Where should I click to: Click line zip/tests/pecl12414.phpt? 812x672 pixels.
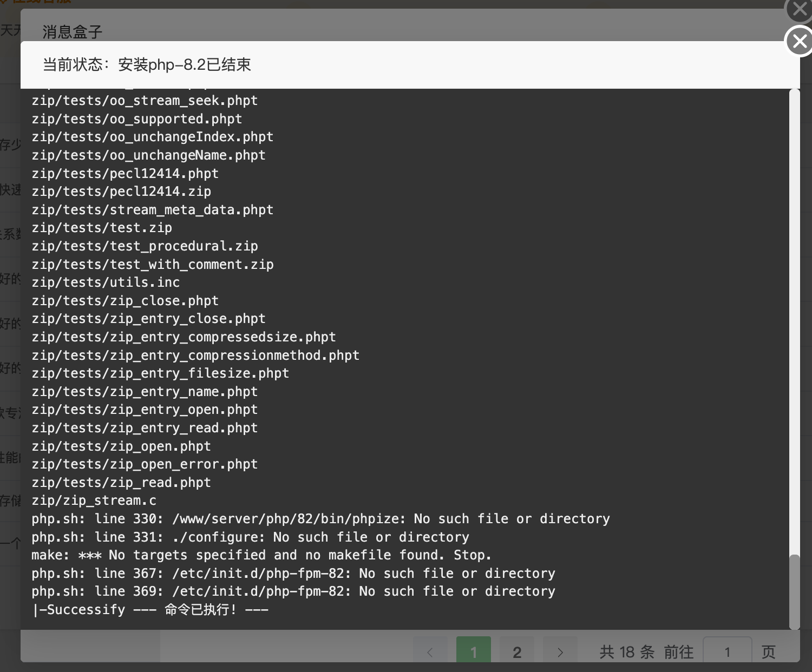tap(125, 174)
